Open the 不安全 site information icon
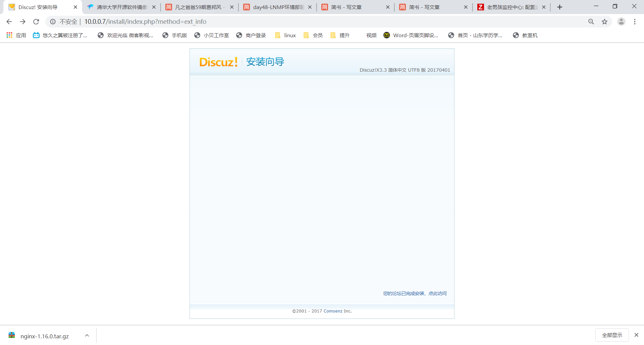The height and width of the screenshot is (345, 644). coord(53,21)
